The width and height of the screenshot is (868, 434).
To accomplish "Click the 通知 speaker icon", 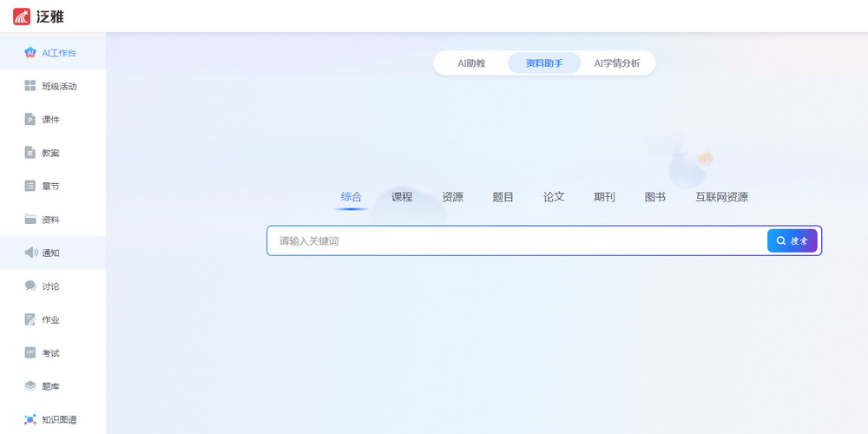I will 31,253.
